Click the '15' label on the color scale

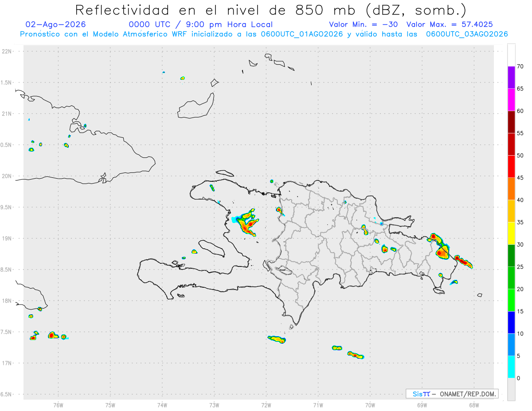pos(520,311)
